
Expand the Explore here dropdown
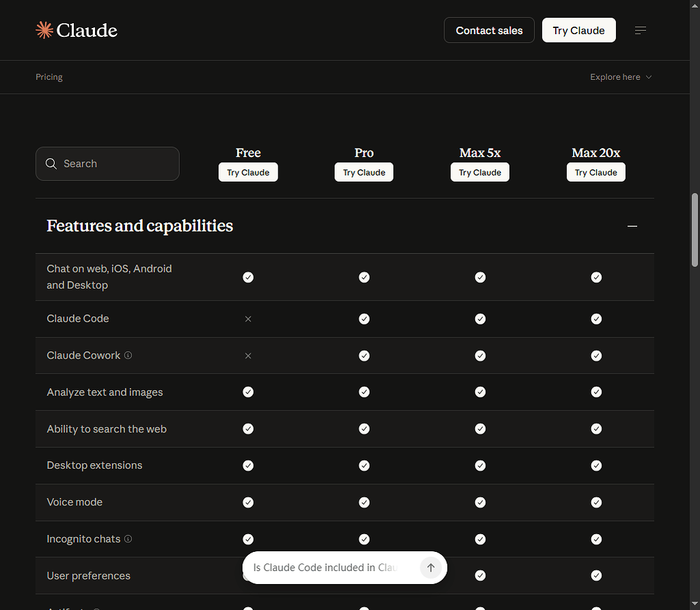[x=621, y=77]
